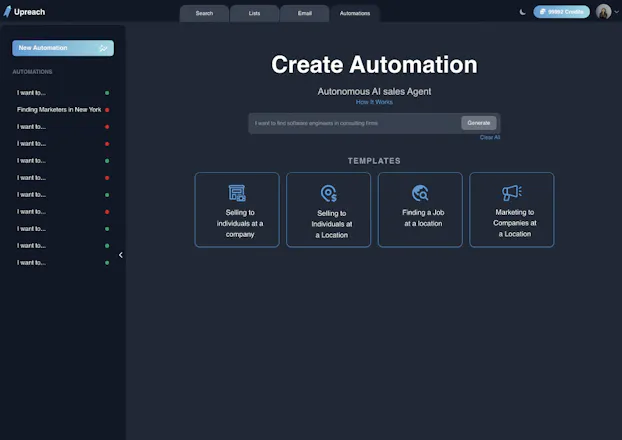The image size is (622, 440).
Task: Click the Upreach brand name text
Action: coord(29,12)
